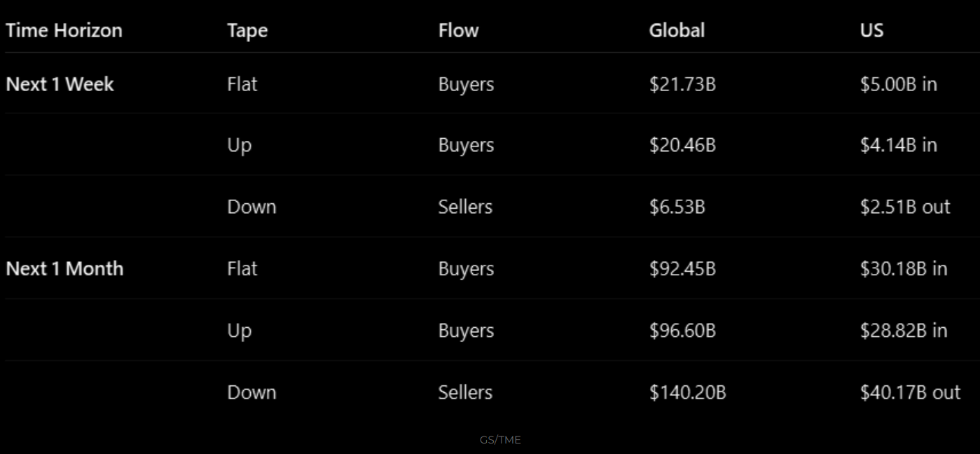Click the $4.14B in US cell
980x454 pixels.
pos(898,146)
